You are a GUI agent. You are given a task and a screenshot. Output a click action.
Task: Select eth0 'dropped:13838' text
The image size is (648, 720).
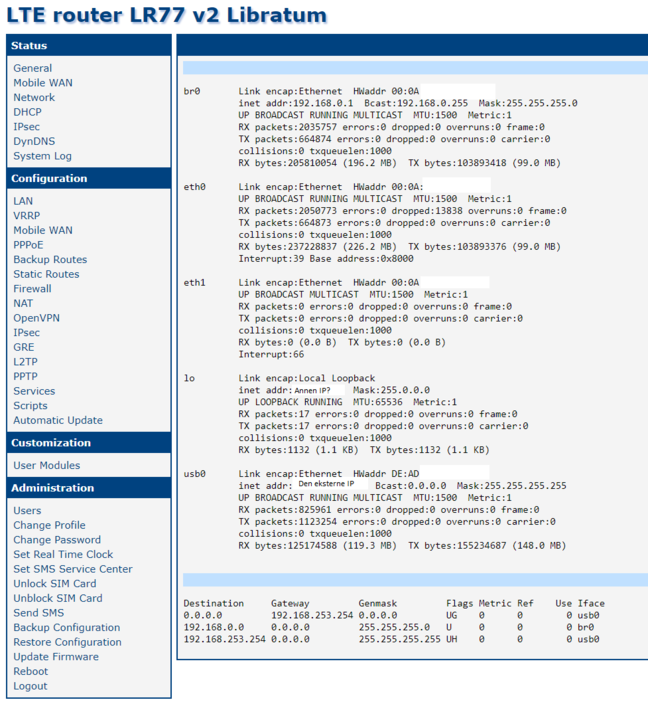click(424, 211)
